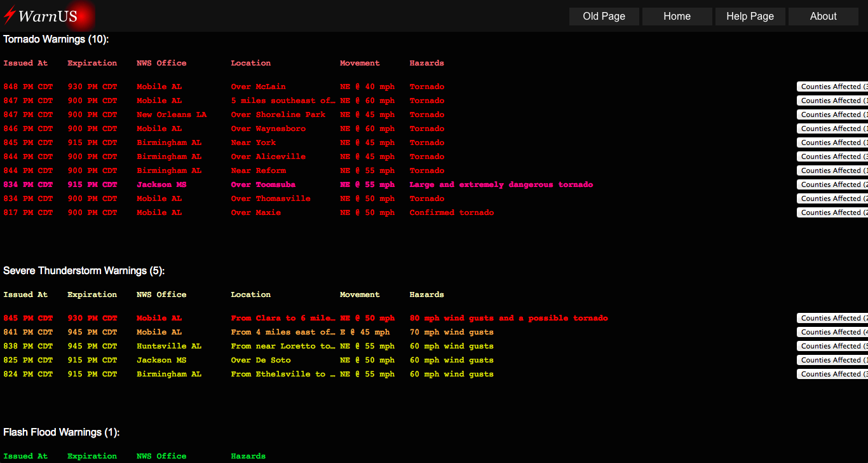This screenshot has height=463, width=868.
Task: Click the WarnUS lightning bolt logo
Action: click(x=10, y=16)
